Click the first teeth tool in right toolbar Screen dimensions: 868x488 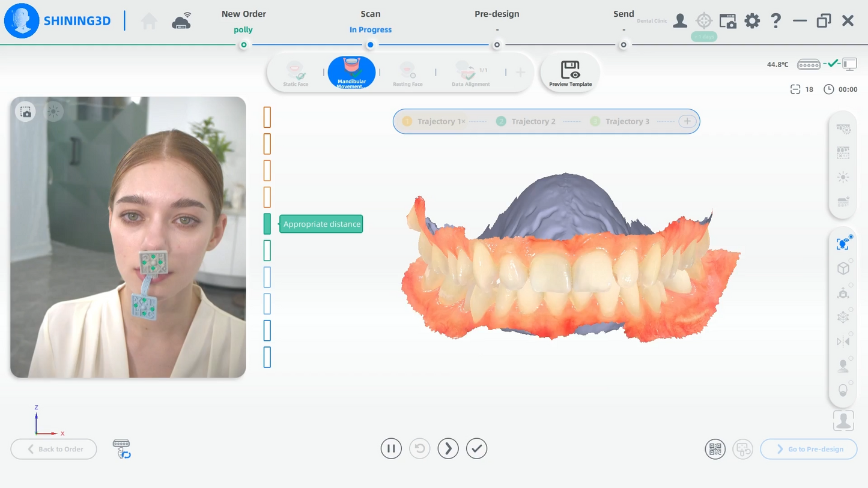pyautogui.click(x=843, y=128)
